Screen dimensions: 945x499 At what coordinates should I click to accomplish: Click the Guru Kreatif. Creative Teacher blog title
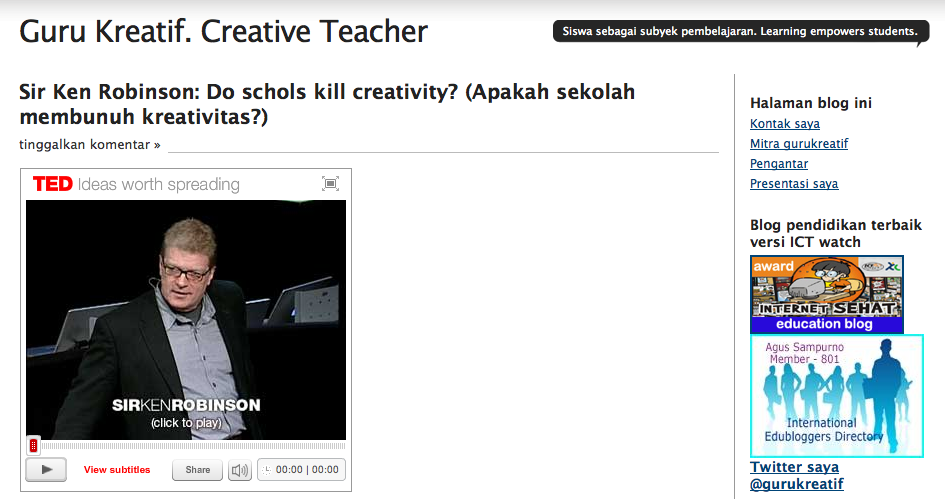[x=224, y=32]
